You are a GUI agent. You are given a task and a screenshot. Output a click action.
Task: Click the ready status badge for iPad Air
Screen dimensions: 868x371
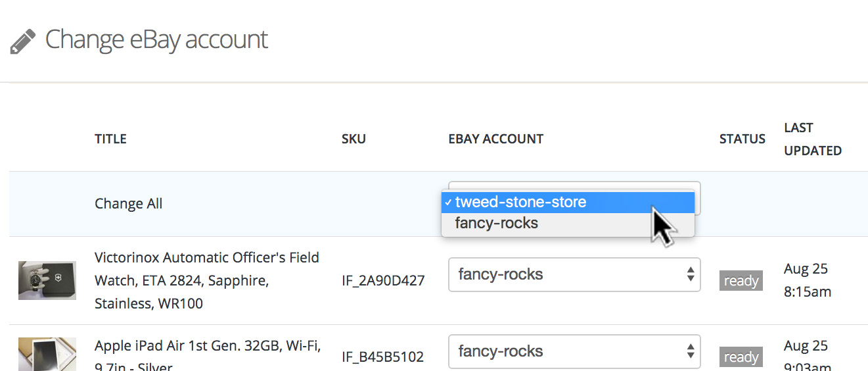(741, 357)
